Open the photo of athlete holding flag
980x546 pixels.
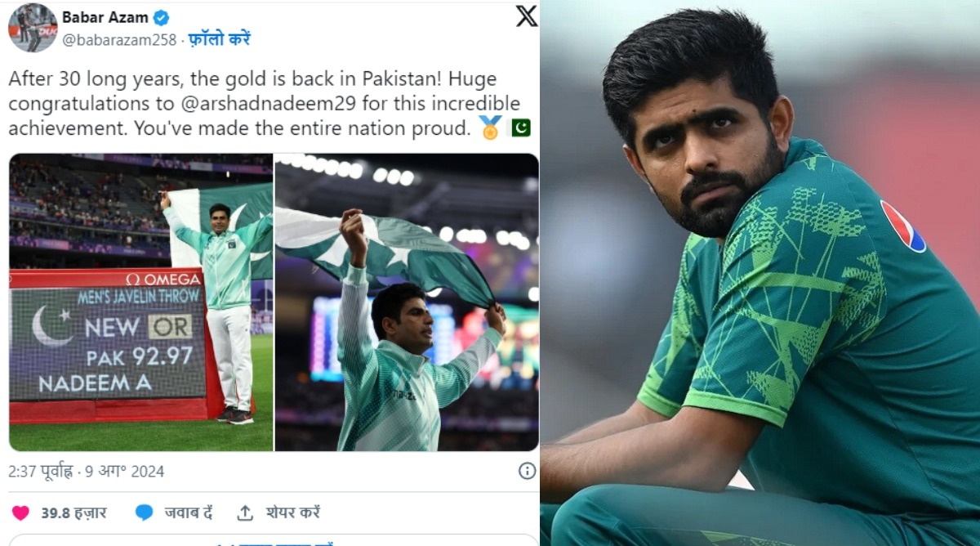coord(407,302)
